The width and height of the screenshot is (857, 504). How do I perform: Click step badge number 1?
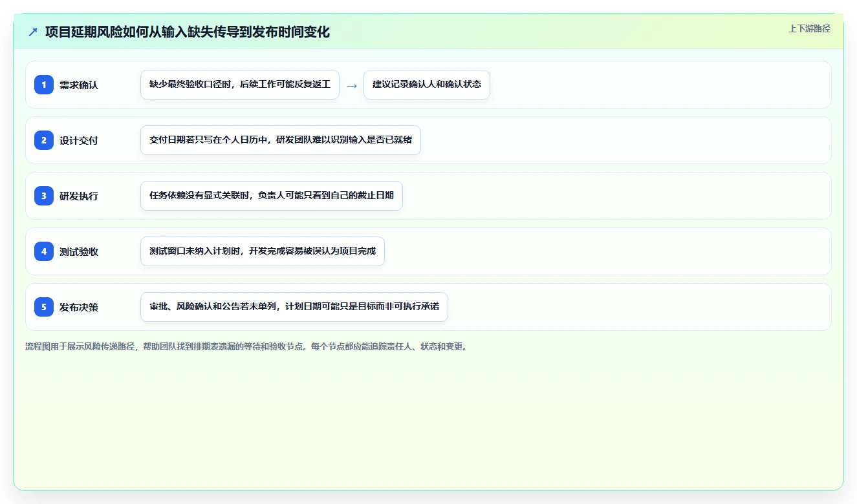tap(44, 85)
